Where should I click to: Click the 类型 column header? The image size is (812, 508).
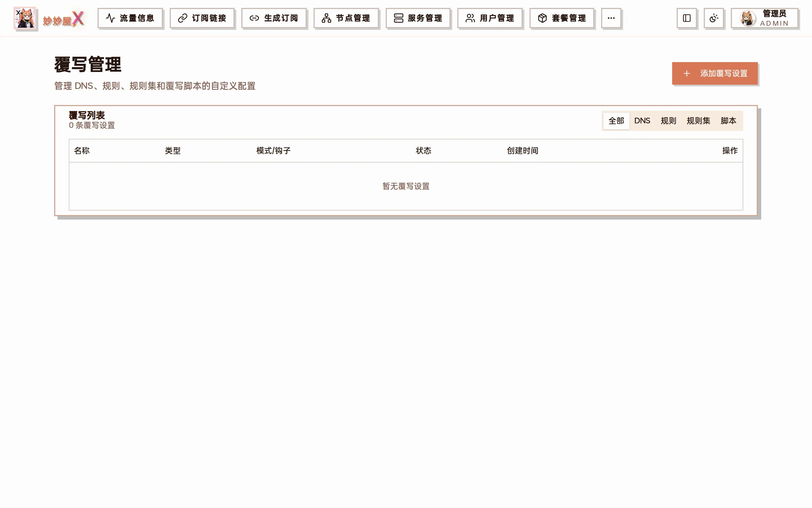click(x=173, y=151)
